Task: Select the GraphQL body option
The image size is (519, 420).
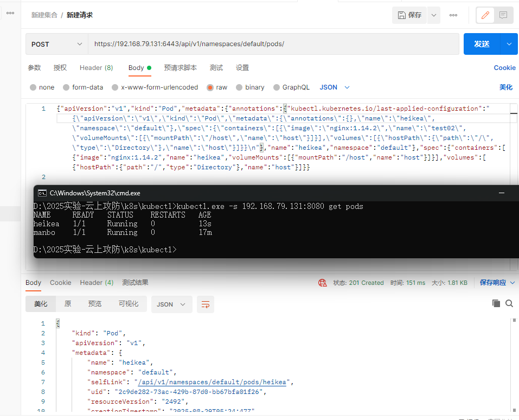Action: point(277,87)
